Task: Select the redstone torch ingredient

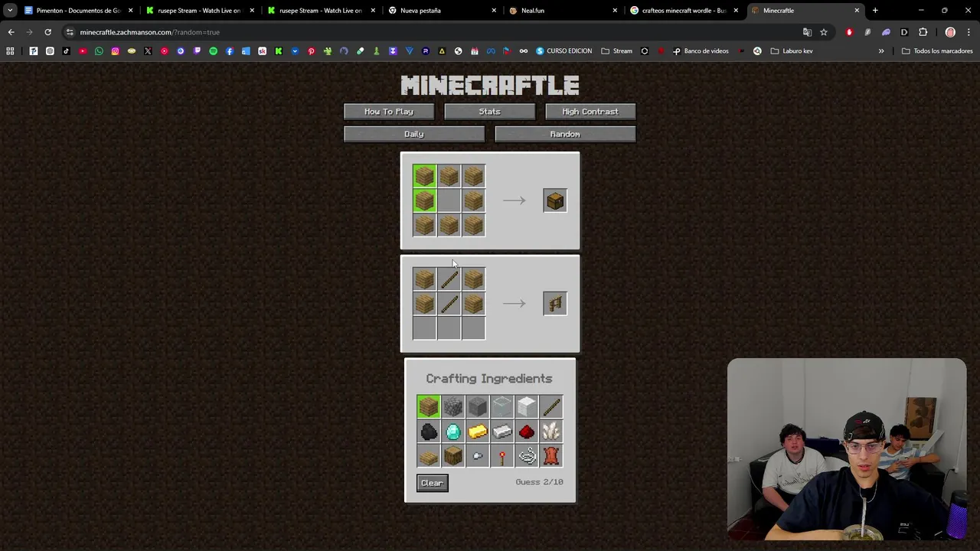Action: (501, 457)
